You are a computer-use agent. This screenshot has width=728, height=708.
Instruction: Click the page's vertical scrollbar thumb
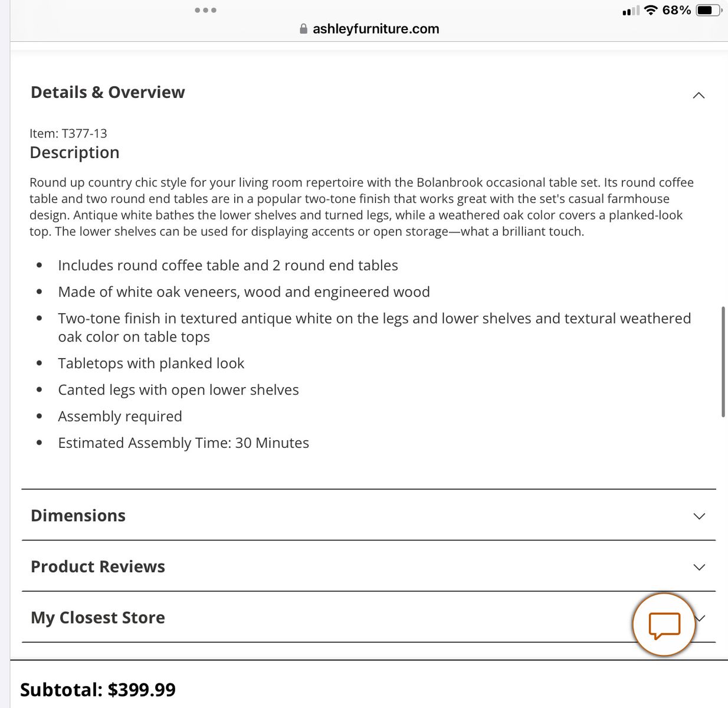tap(723, 361)
